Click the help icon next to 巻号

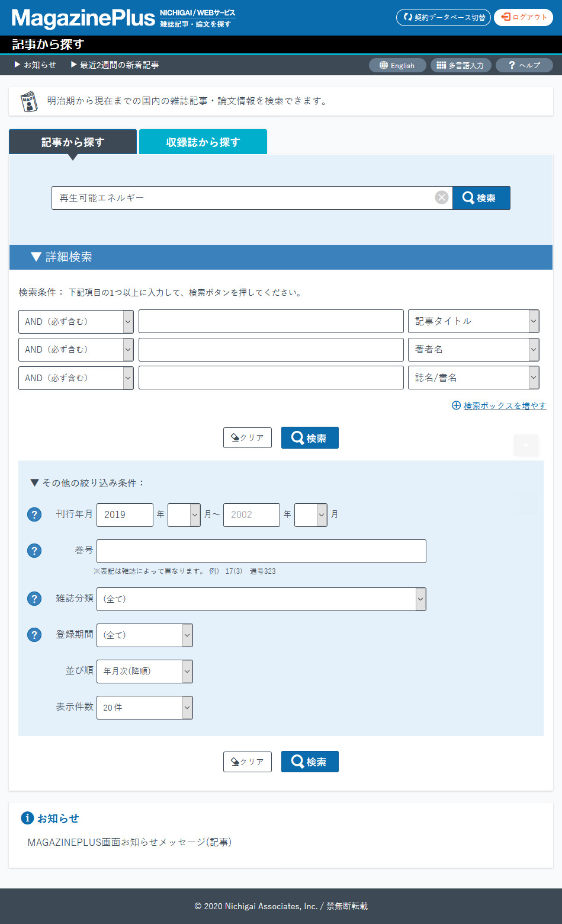34,551
